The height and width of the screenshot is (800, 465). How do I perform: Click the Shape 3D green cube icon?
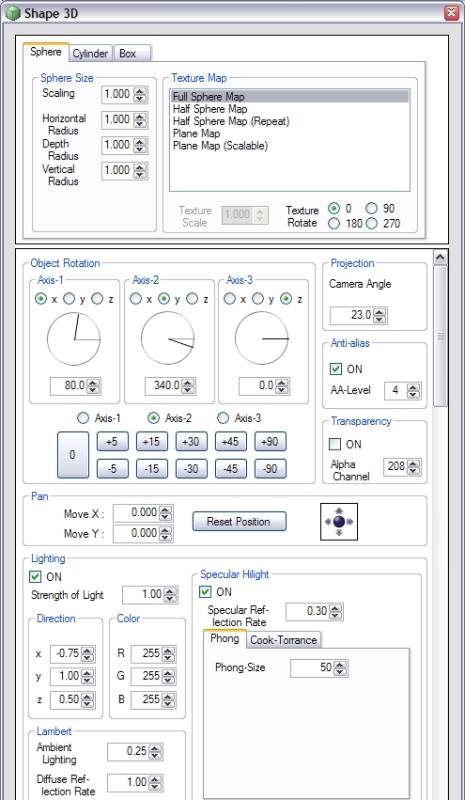coord(13,13)
